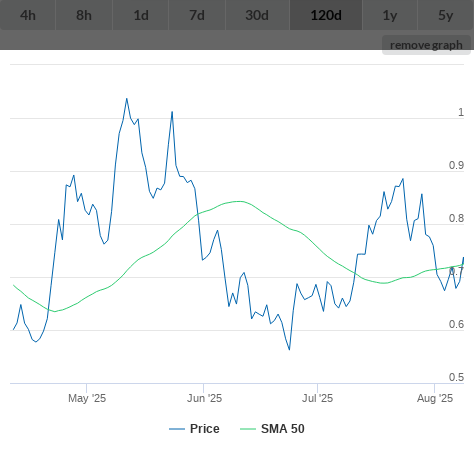Select the 4h time range tab
This screenshot has height=455, width=474.
(x=28, y=15)
